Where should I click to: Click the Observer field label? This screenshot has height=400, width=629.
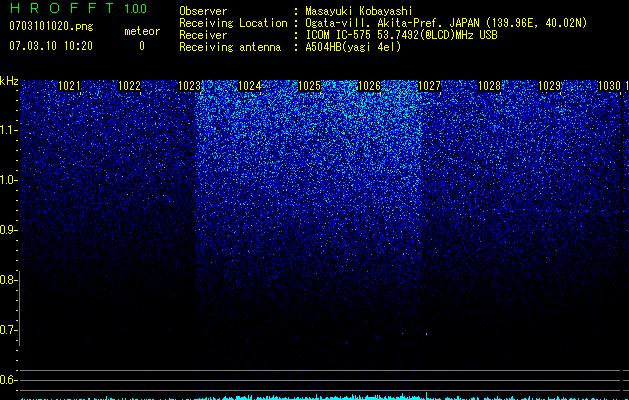(203, 11)
